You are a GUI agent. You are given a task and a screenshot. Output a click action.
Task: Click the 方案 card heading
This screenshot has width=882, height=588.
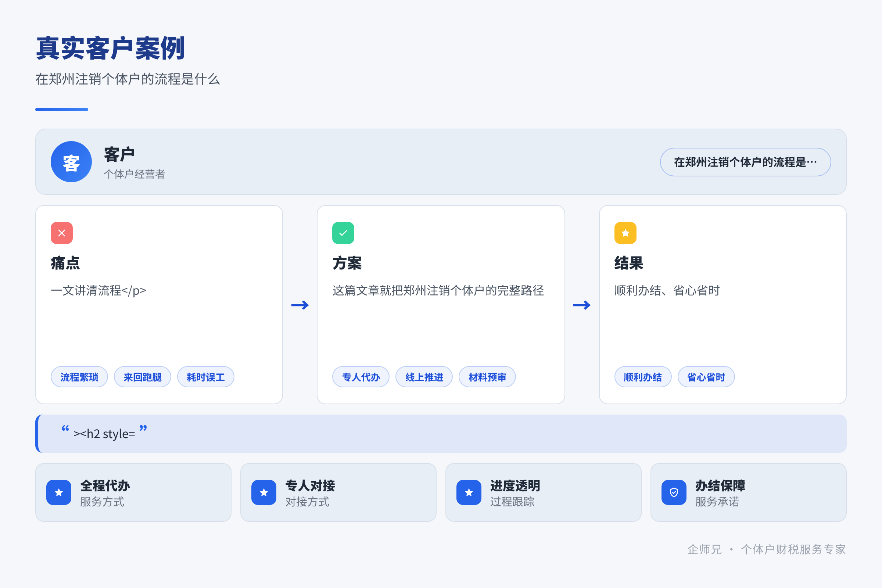347,263
